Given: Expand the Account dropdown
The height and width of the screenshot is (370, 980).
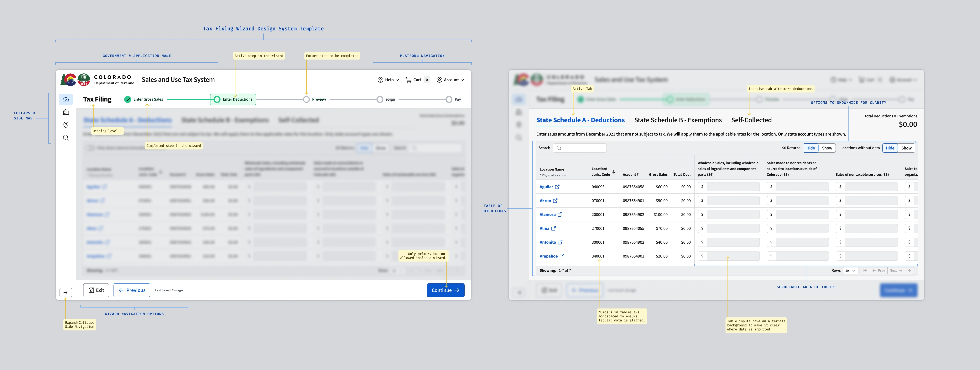Looking at the screenshot, I should pyautogui.click(x=450, y=80).
